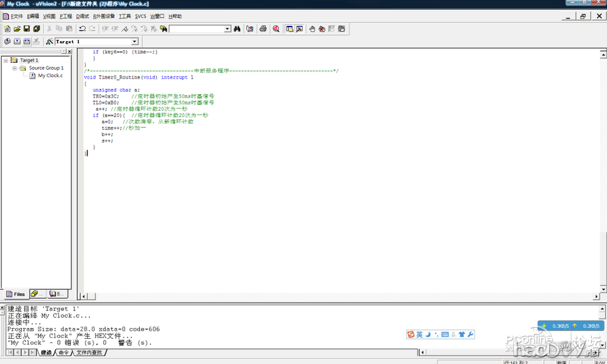
Task: Collapse the Source Group 1 node
Action: click(x=15, y=68)
